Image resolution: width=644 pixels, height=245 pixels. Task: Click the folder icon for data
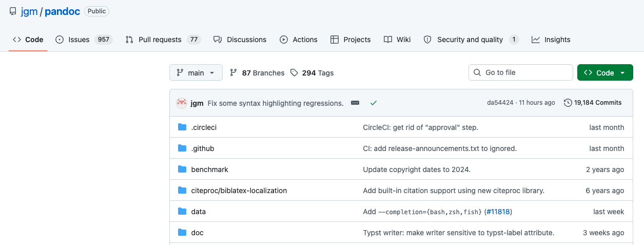coord(182,211)
